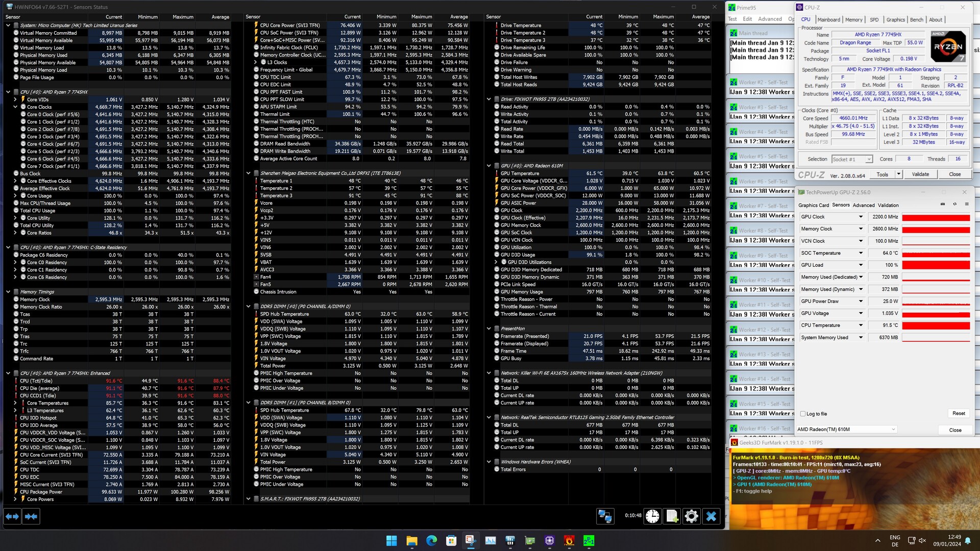
Task: Click GPU-Z refresh icon
Action: tap(954, 204)
